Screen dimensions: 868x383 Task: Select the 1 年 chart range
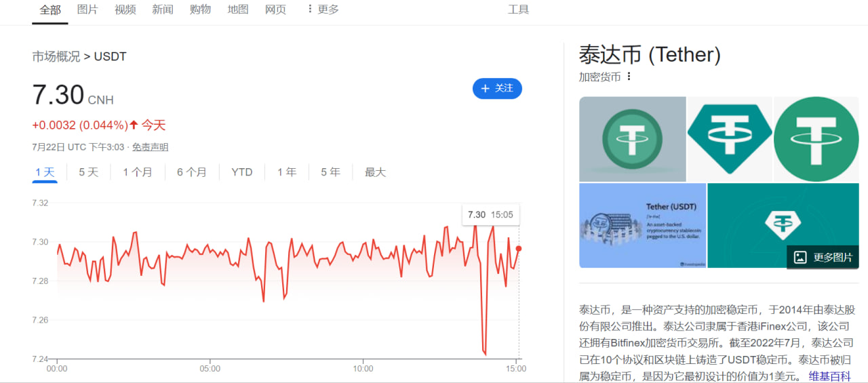[x=287, y=172]
